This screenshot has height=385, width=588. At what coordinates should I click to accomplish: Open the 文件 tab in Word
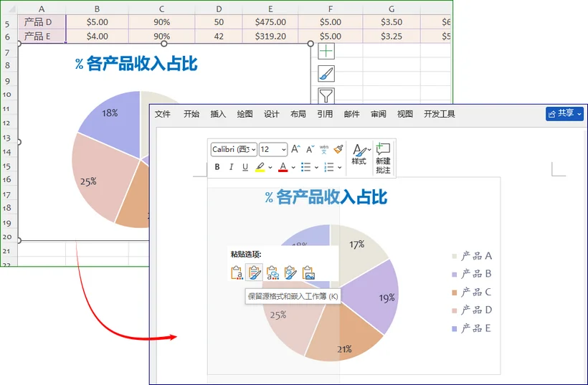pos(163,114)
